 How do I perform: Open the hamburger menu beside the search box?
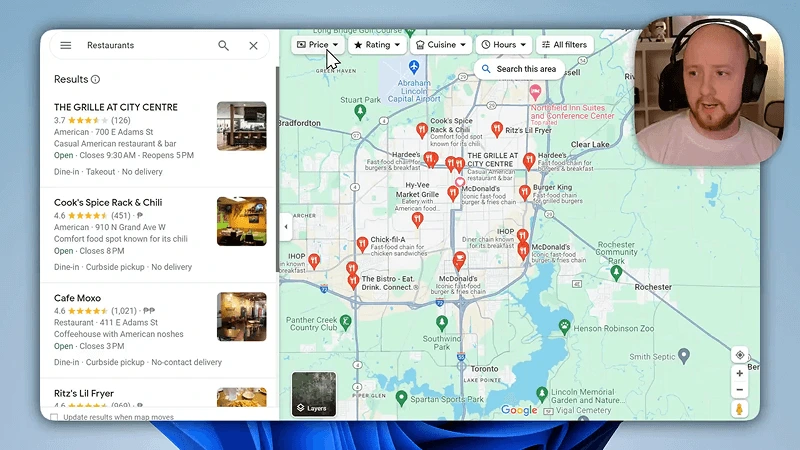click(66, 45)
